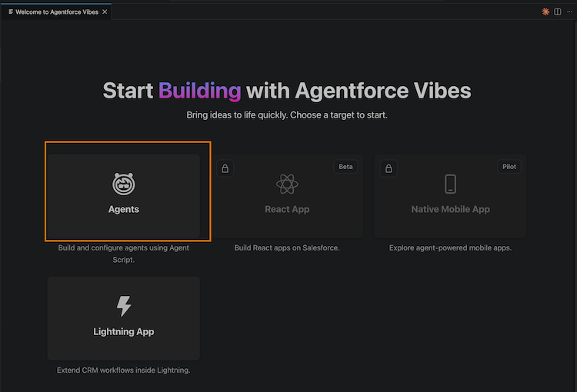Open the Agents card
The height and width of the screenshot is (392, 577).
(124, 196)
